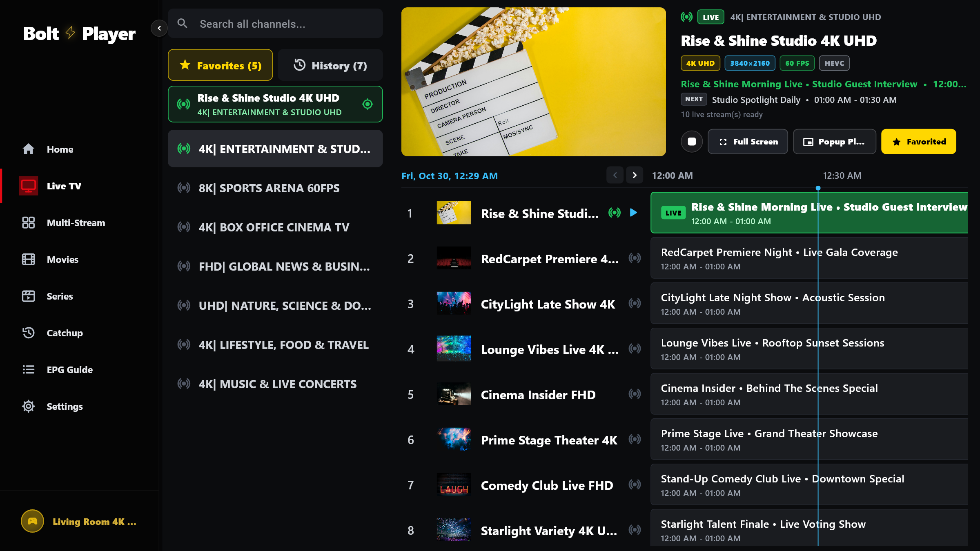The width and height of the screenshot is (980, 551).
Task: Open Cinema Insider Behind The Scenes program
Action: coord(809,394)
